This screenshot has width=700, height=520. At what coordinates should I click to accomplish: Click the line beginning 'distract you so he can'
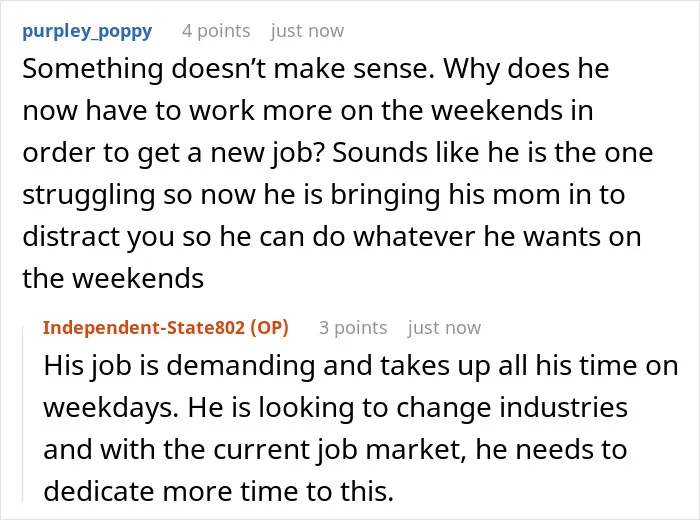[332, 237]
